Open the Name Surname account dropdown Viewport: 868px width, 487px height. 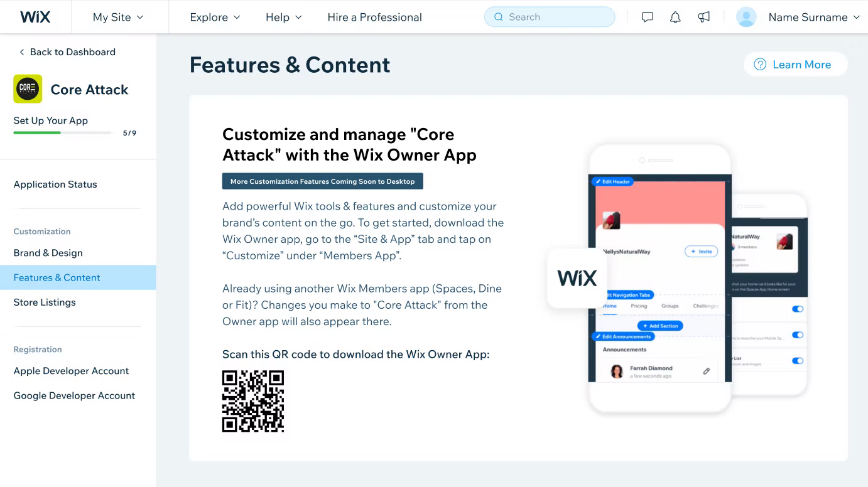[814, 17]
